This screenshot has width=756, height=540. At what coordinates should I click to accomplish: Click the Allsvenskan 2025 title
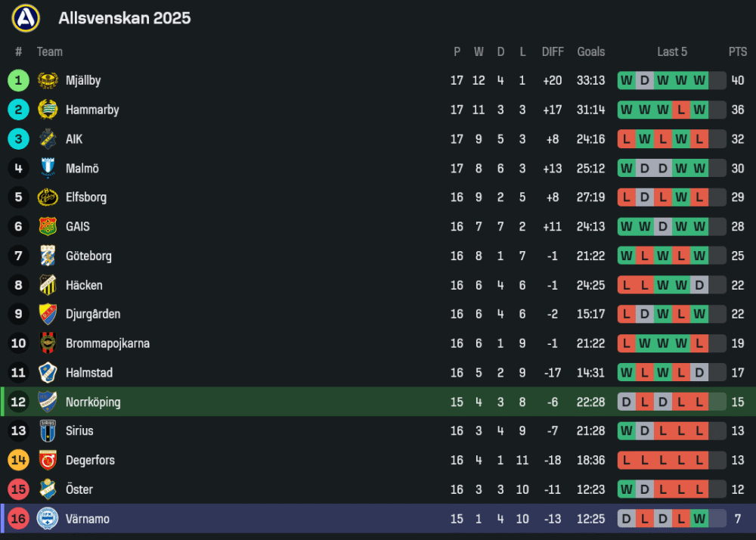tap(124, 18)
